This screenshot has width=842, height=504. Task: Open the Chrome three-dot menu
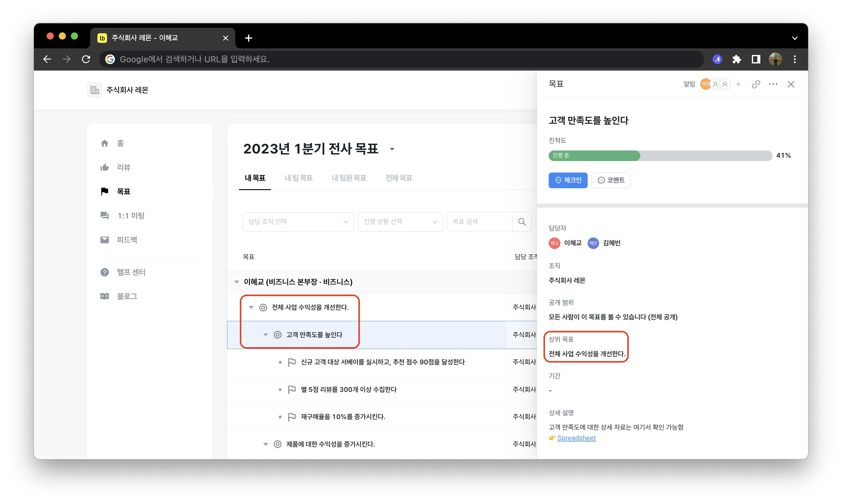click(x=795, y=59)
